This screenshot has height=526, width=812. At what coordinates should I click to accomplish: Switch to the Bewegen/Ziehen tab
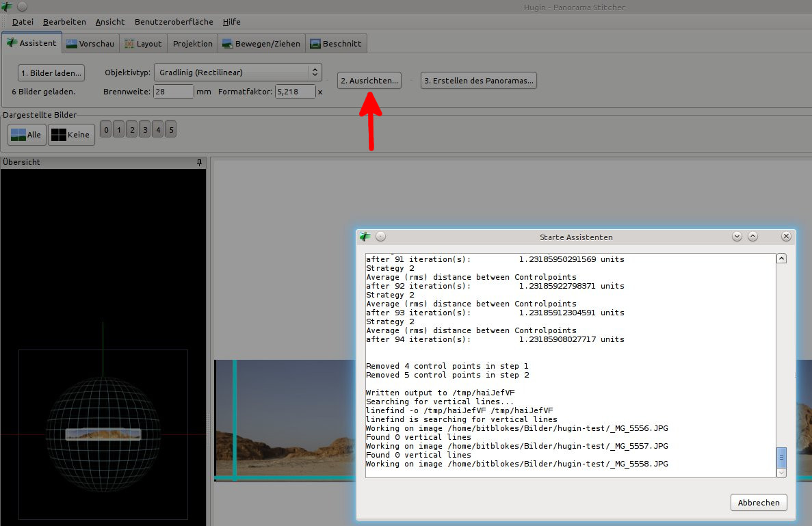pyautogui.click(x=261, y=44)
